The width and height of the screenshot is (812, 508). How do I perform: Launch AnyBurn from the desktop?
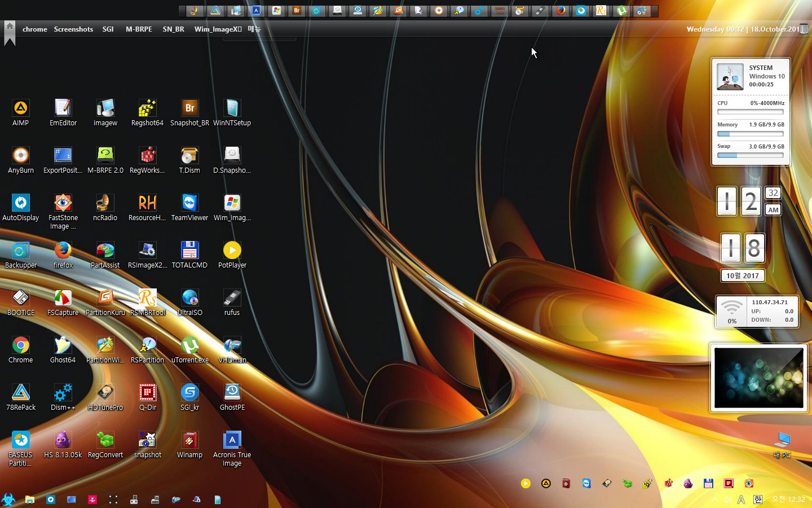tap(21, 159)
